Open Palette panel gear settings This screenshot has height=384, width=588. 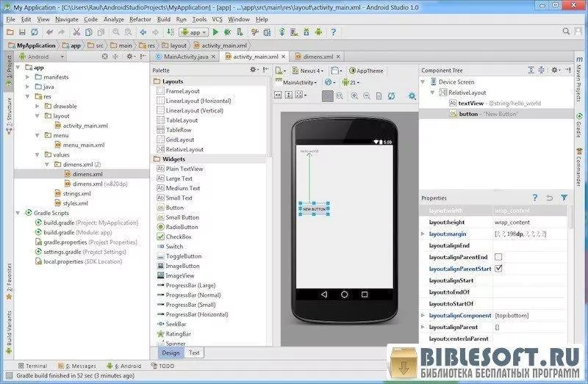click(x=254, y=70)
